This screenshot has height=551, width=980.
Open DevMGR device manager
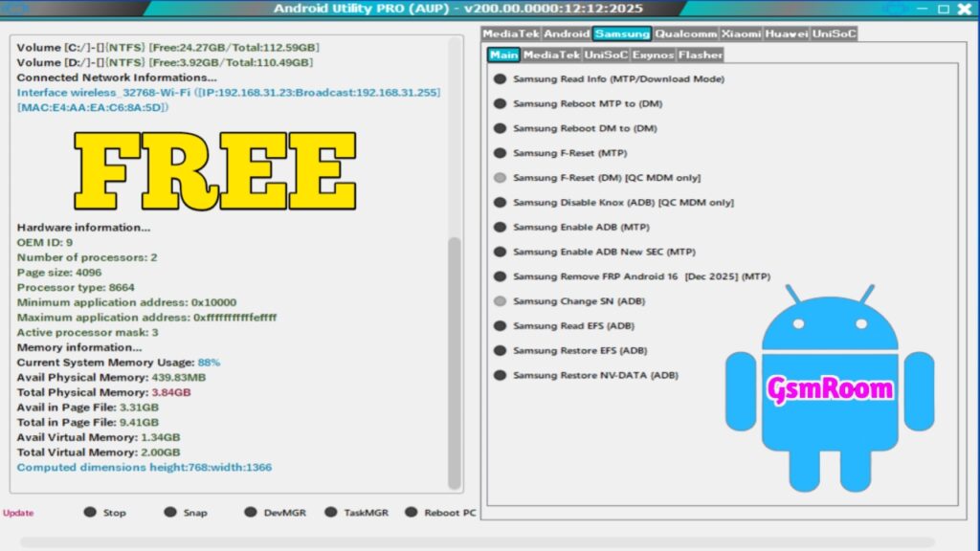(x=252, y=512)
